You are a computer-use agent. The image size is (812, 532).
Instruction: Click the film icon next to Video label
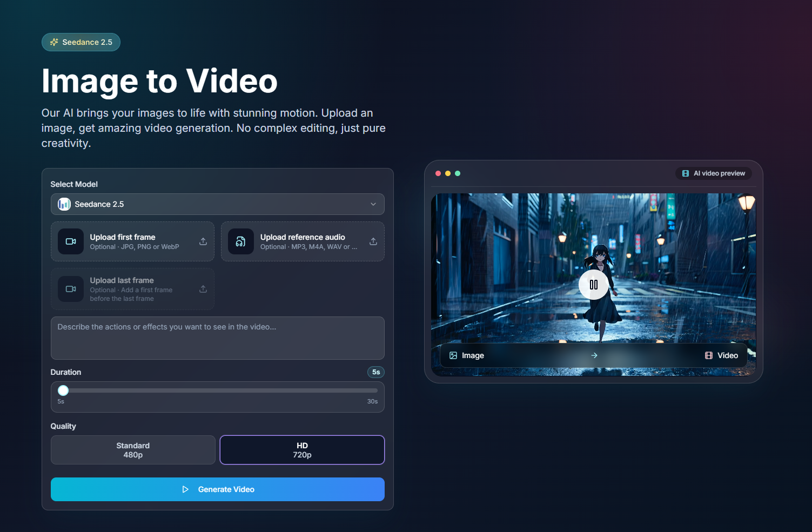(709, 355)
